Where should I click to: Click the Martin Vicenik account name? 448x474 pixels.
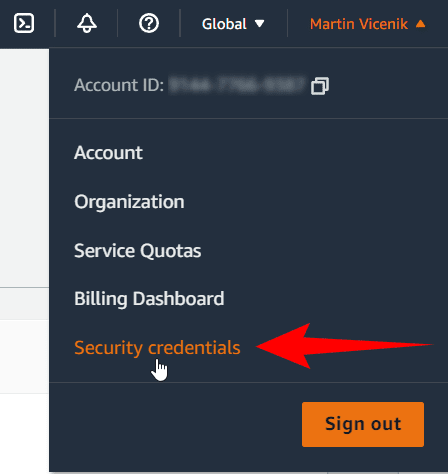[x=359, y=24]
